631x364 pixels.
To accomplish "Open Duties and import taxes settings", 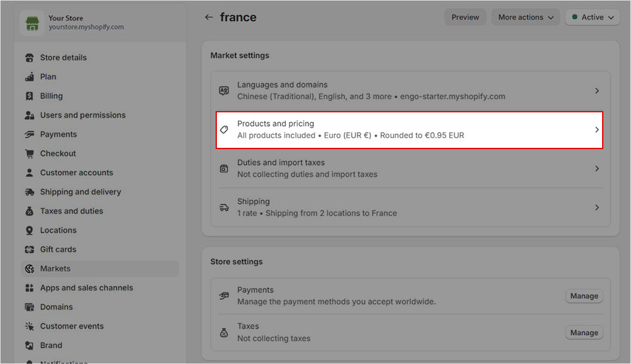I will (409, 168).
